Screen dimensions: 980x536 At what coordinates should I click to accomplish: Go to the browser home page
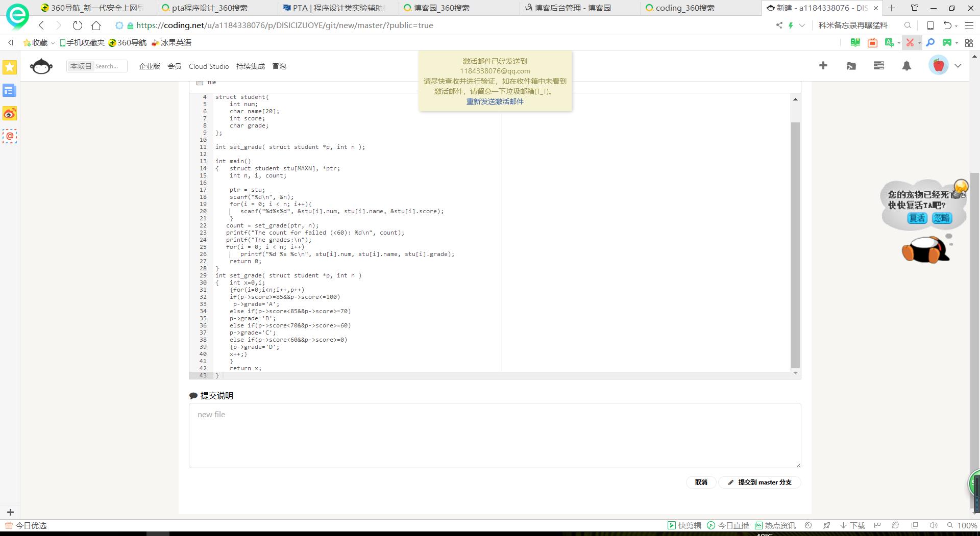(x=96, y=25)
